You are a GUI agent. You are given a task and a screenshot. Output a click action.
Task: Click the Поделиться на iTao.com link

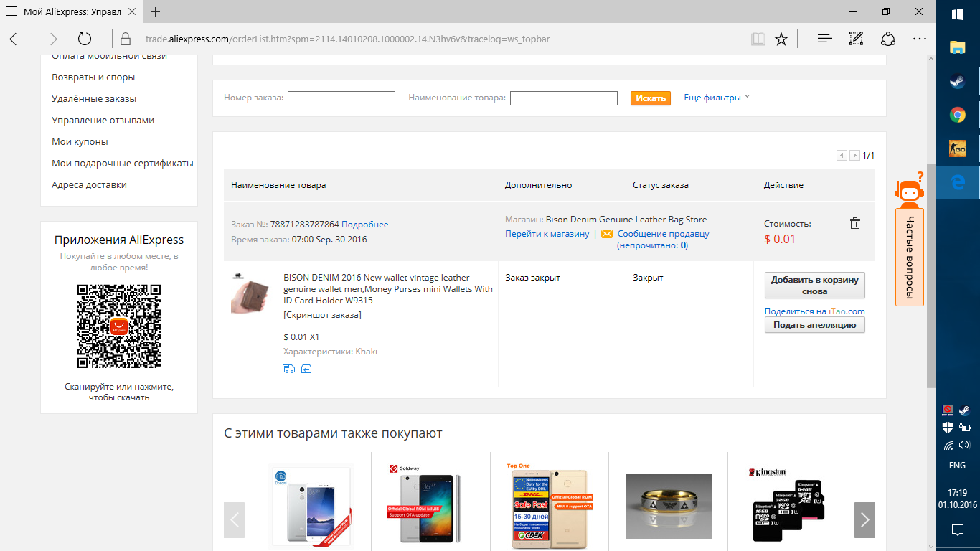coord(815,311)
